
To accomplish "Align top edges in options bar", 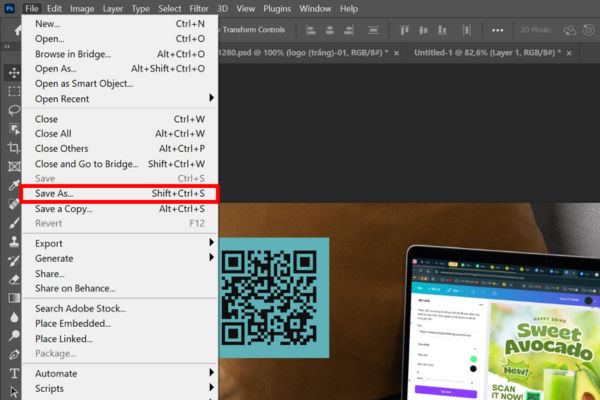I will tap(404, 30).
